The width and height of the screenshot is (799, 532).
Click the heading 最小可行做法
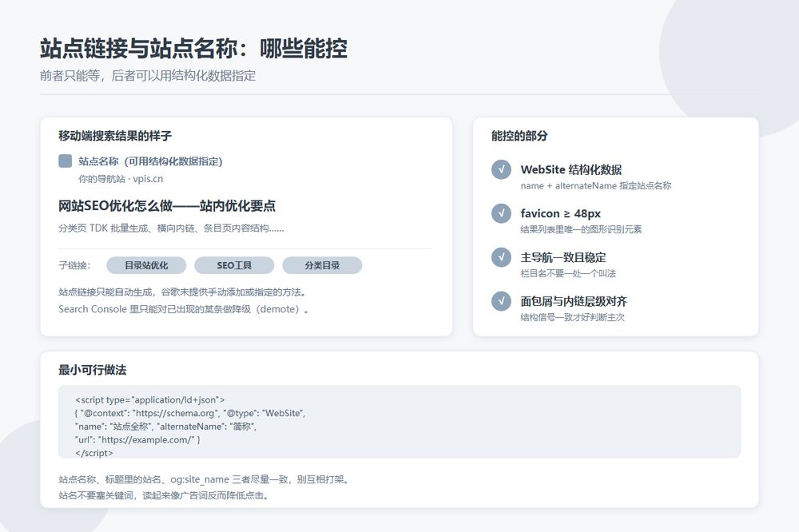[x=92, y=370]
